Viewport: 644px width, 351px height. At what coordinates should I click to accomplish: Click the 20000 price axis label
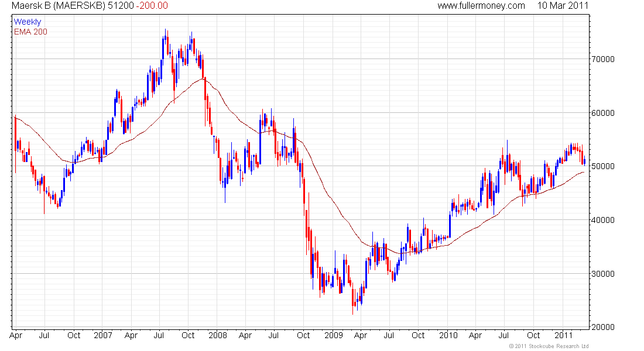[604, 327]
